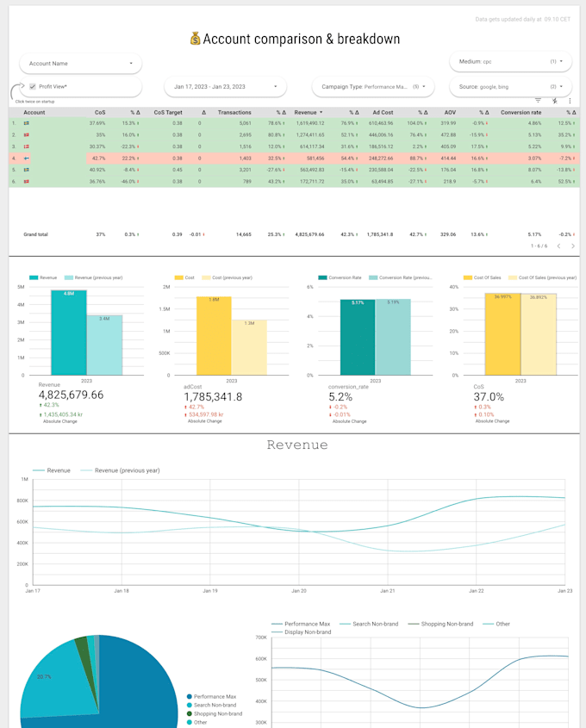Image resolution: width=586 pixels, height=728 pixels.
Task: Expand the Campaign Type filter
Action: (373, 87)
